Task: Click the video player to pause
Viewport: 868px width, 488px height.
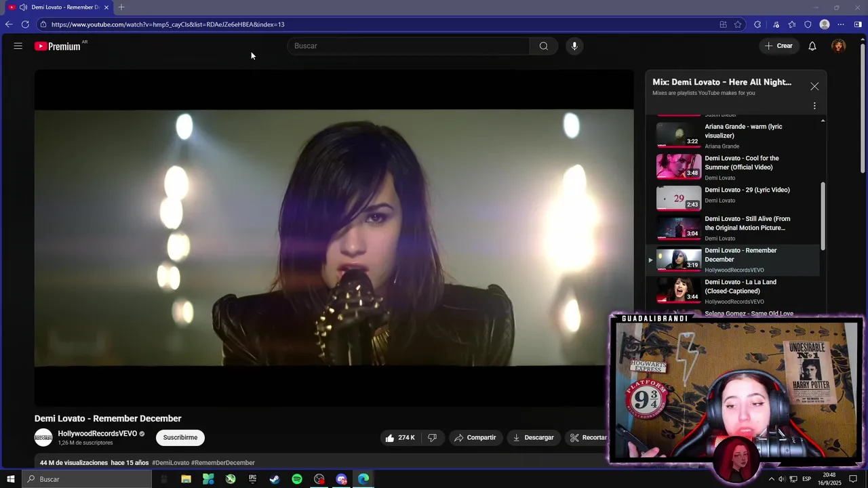Action: click(x=334, y=237)
